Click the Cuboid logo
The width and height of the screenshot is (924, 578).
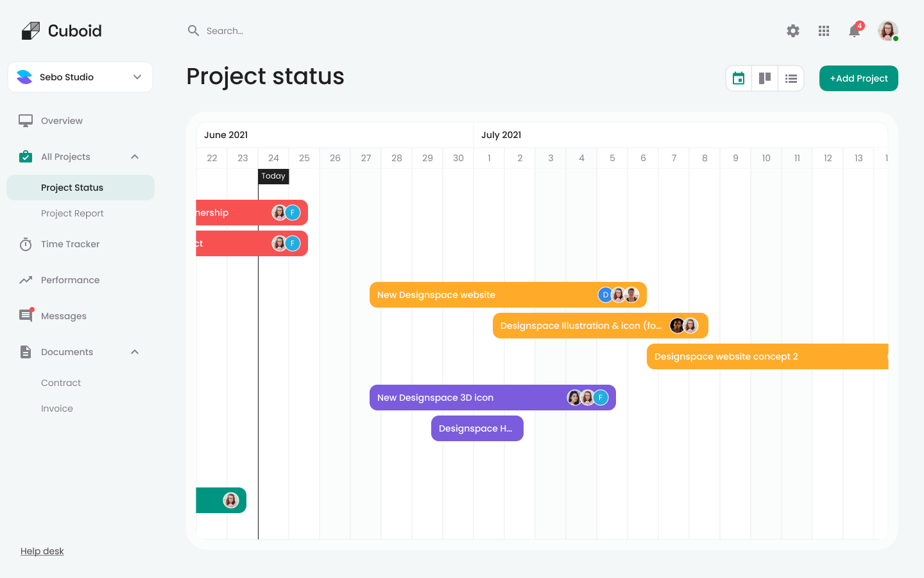coord(61,30)
